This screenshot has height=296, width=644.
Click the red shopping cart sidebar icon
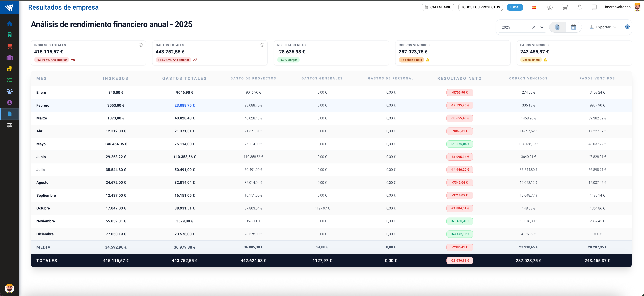(10, 46)
